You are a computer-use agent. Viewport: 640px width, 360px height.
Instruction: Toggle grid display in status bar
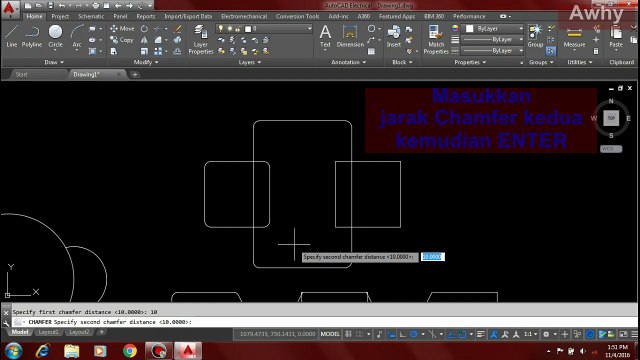tap(348, 334)
